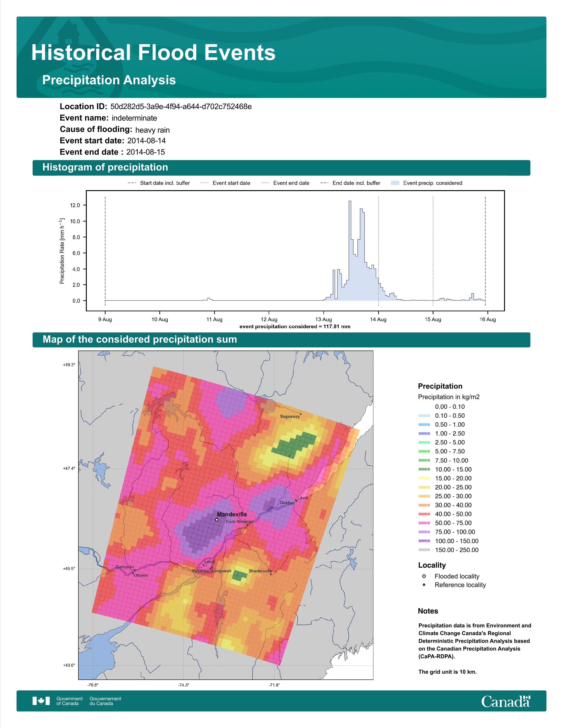The height and width of the screenshot is (728, 563).
Task: Click the Trois-Rivières locality label on map
Action: click(x=239, y=522)
